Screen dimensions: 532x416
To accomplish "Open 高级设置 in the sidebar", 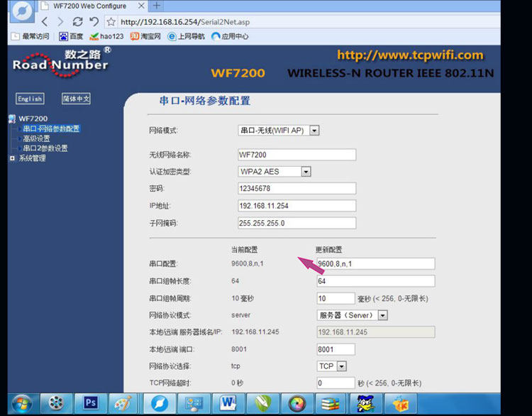I will [36, 138].
